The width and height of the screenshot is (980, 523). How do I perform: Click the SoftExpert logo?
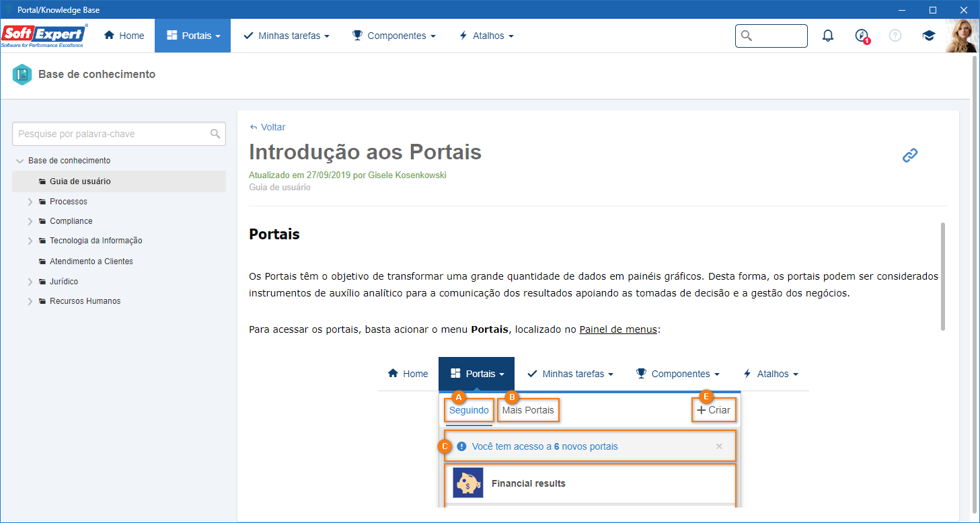coord(44,36)
